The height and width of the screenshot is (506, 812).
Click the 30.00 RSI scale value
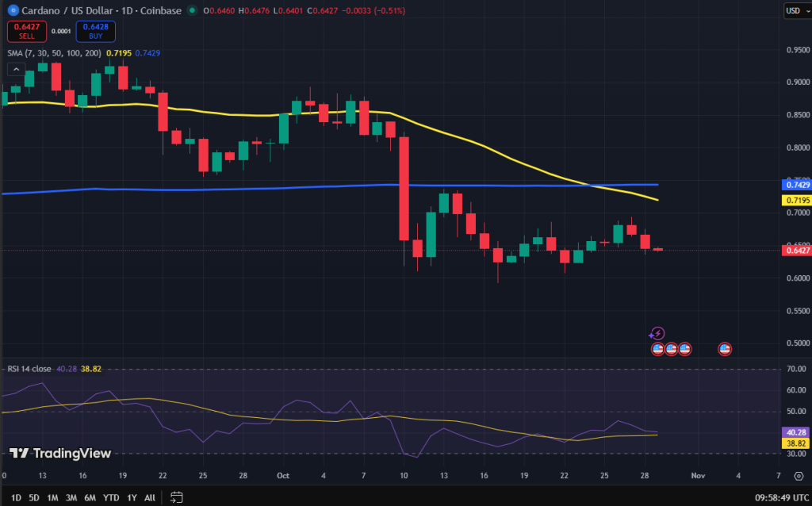(797, 454)
